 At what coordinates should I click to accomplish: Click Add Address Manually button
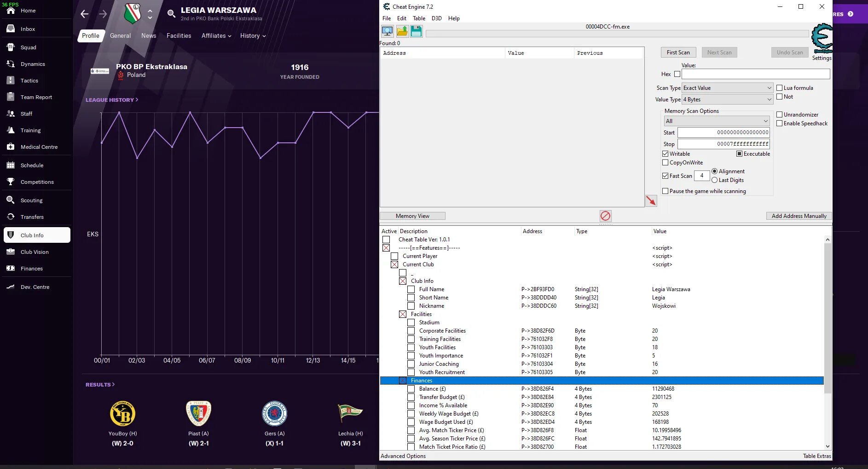click(799, 216)
